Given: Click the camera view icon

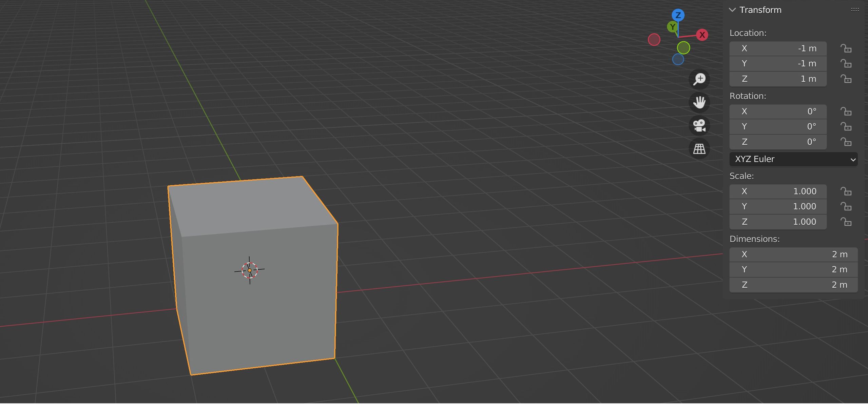Looking at the screenshot, I should point(700,126).
